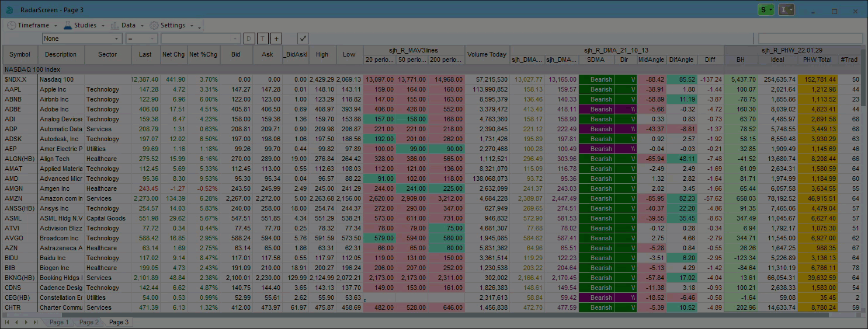Sort by the Sector column header
This screenshot has width=868, height=329.
pos(107,54)
